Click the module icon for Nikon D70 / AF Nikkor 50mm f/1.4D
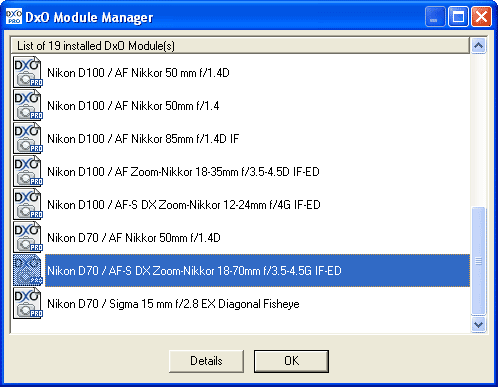This screenshot has height=387, width=498. pyautogui.click(x=28, y=237)
